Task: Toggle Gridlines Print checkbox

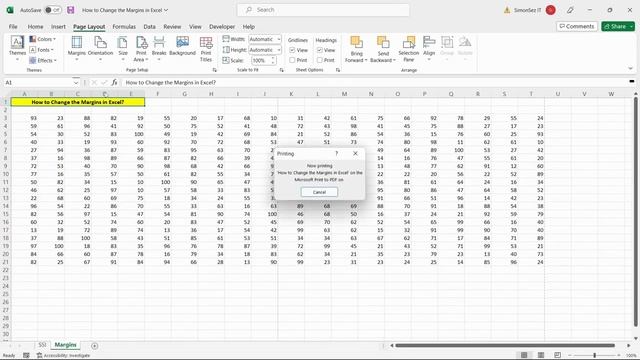Action: pos(292,60)
